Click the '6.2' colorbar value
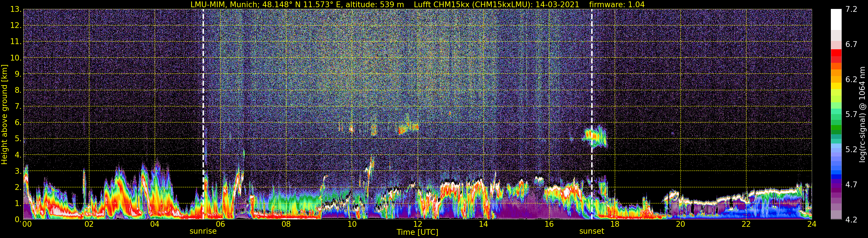Screen dimensions: 868x238 [851, 79]
